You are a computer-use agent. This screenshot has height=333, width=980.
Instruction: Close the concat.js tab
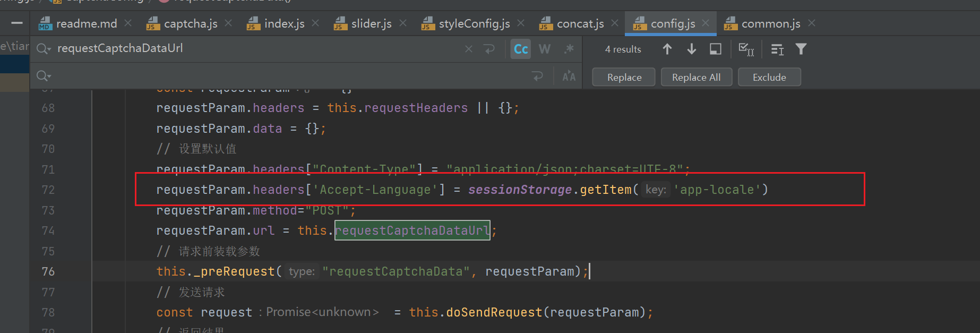click(x=615, y=23)
